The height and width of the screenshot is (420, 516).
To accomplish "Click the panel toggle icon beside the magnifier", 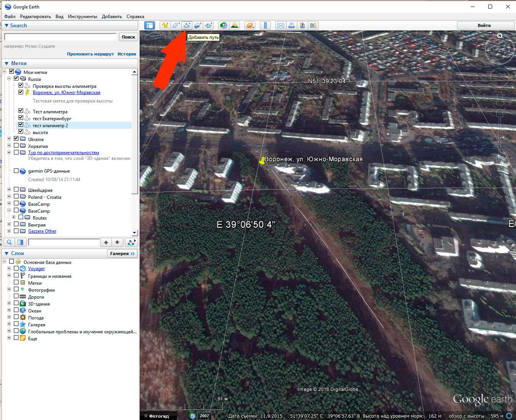I will [20, 242].
